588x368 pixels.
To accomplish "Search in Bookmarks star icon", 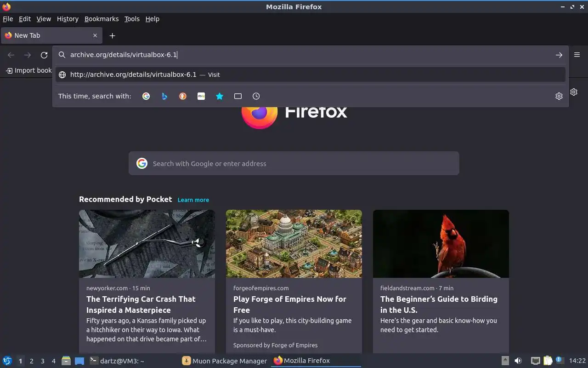I will [220, 96].
